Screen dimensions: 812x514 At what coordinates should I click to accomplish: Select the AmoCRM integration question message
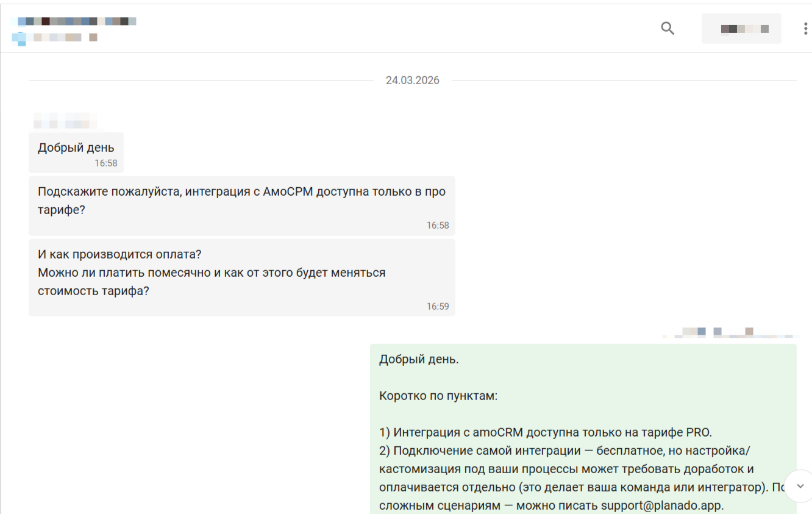coord(241,200)
